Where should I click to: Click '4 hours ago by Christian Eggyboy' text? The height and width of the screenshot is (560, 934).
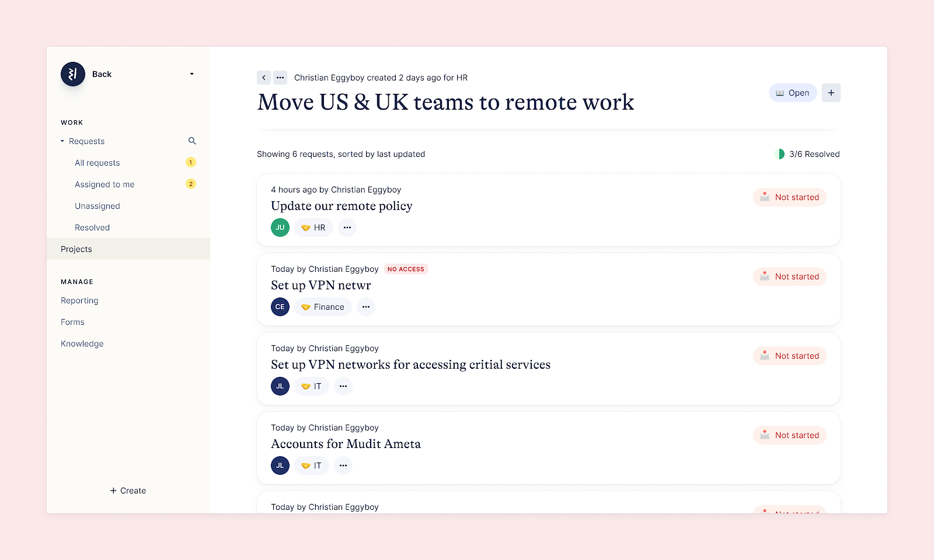click(x=336, y=190)
